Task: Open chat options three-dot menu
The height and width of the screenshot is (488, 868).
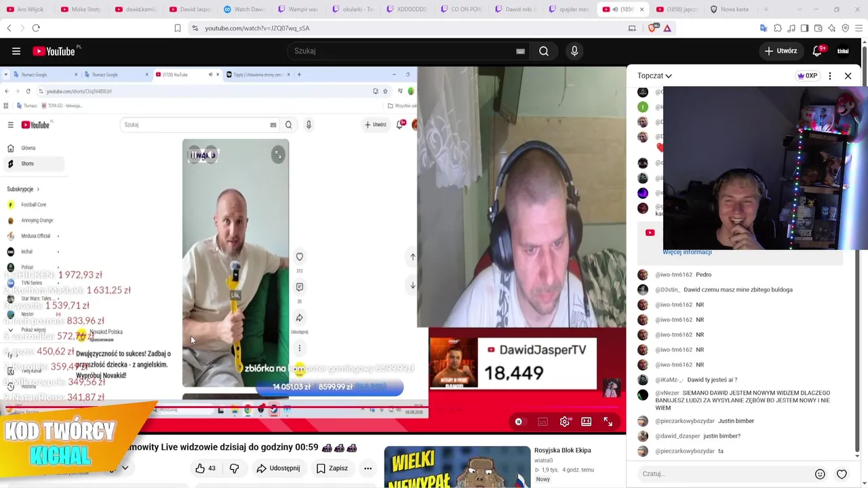Action: (x=830, y=76)
